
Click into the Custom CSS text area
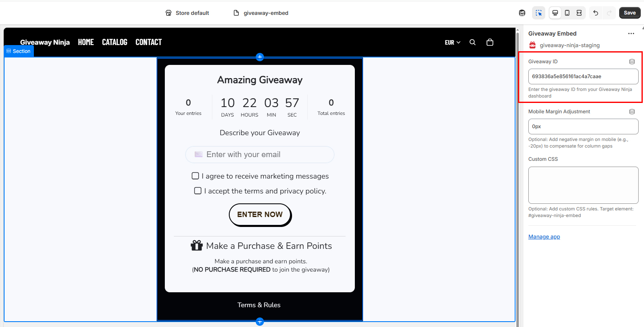[x=583, y=185]
